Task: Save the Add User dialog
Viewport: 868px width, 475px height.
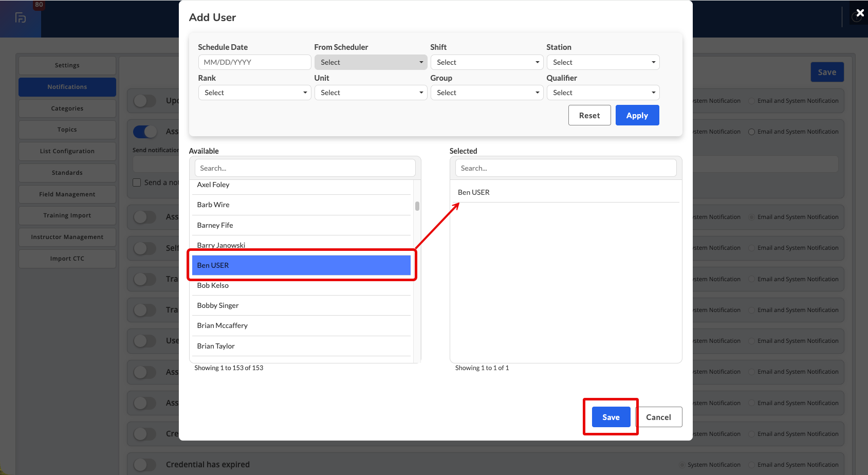Action: tap(611, 417)
